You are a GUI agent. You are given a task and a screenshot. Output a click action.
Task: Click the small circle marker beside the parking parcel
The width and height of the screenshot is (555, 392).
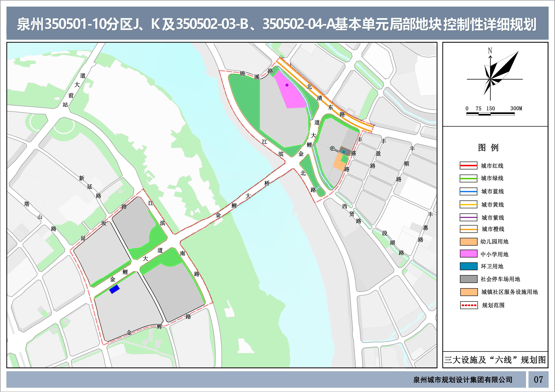coord(332,148)
